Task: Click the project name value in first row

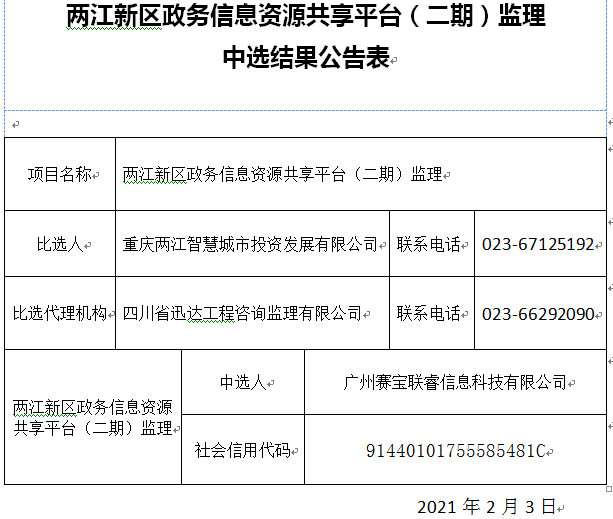Action: tap(282, 175)
